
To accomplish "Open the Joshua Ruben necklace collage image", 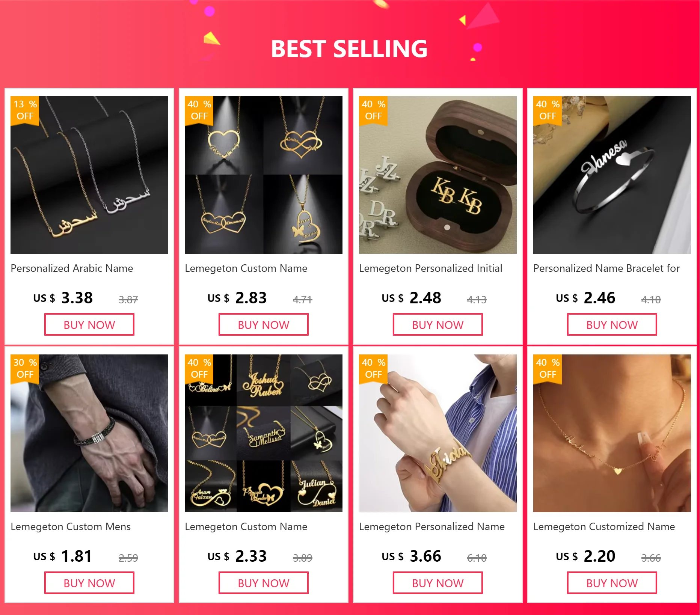I will pyautogui.click(x=264, y=433).
